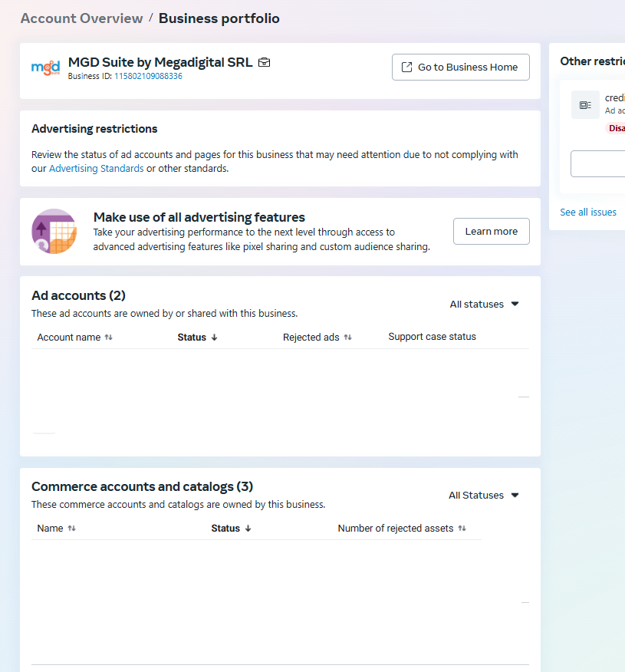Expand All Statuses filter for Commerce accounts

(483, 495)
